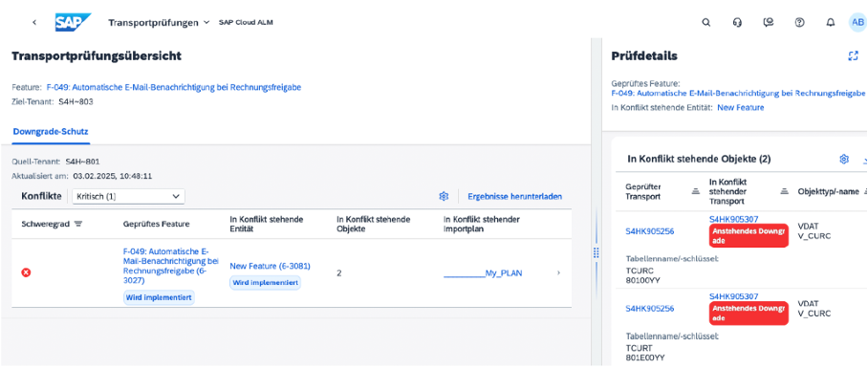868x369 pixels.
Task: Select the table key value 801E00YY
Action: 645,357
